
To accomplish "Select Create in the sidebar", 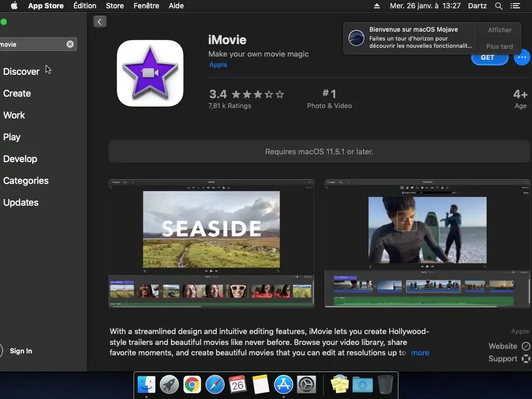I will coord(17,94).
